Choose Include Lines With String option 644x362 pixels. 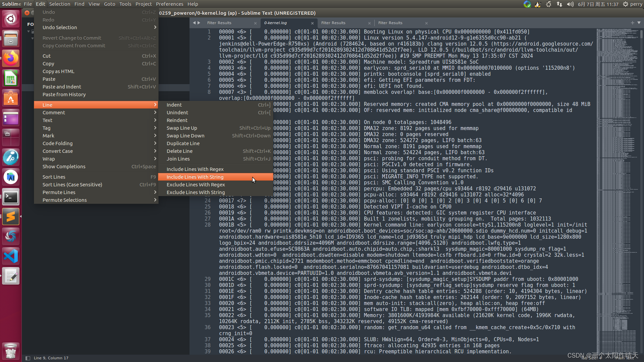[x=195, y=177]
